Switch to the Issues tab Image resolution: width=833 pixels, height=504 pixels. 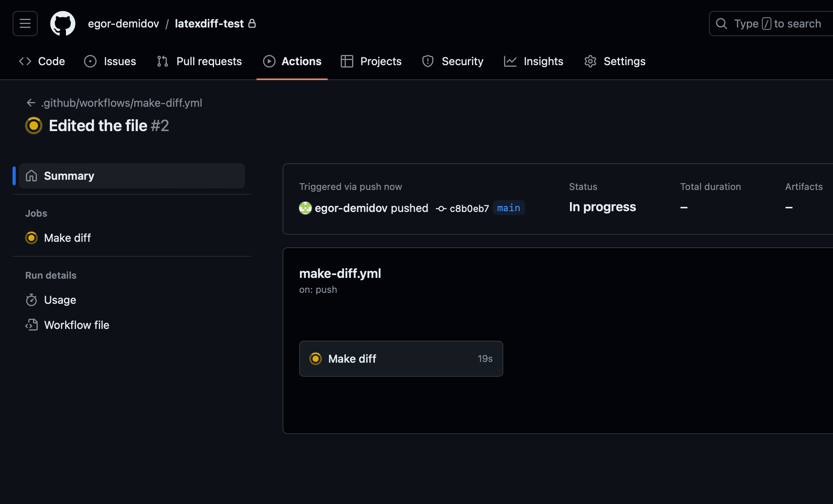click(x=110, y=61)
